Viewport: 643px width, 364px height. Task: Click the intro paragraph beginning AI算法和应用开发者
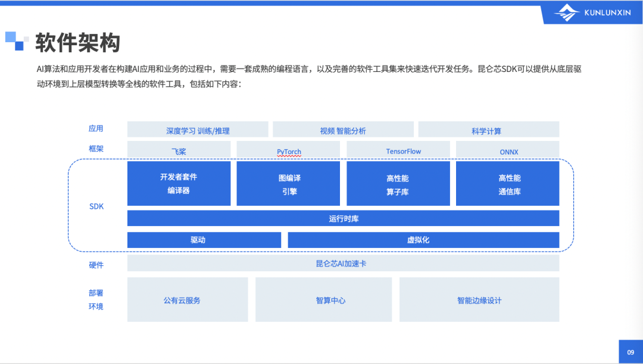[309, 76]
